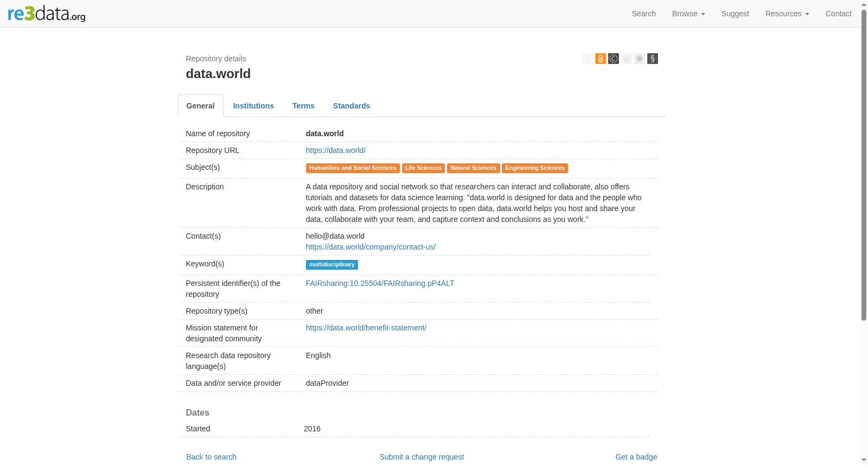The image size is (868, 465).
Task: Click the 'Repository details' label
Action: click(216, 59)
